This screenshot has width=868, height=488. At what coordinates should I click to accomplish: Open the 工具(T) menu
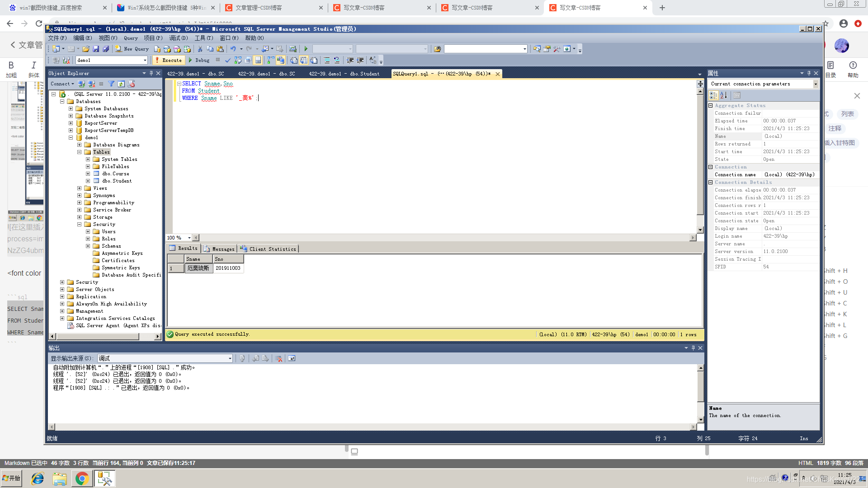pyautogui.click(x=204, y=38)
